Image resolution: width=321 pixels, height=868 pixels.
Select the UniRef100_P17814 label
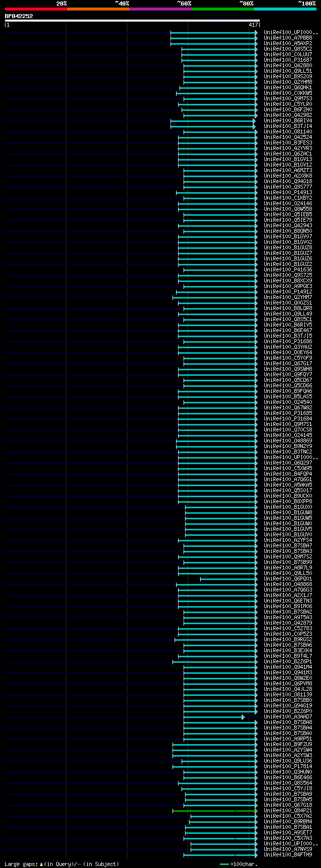coord(288,766)
